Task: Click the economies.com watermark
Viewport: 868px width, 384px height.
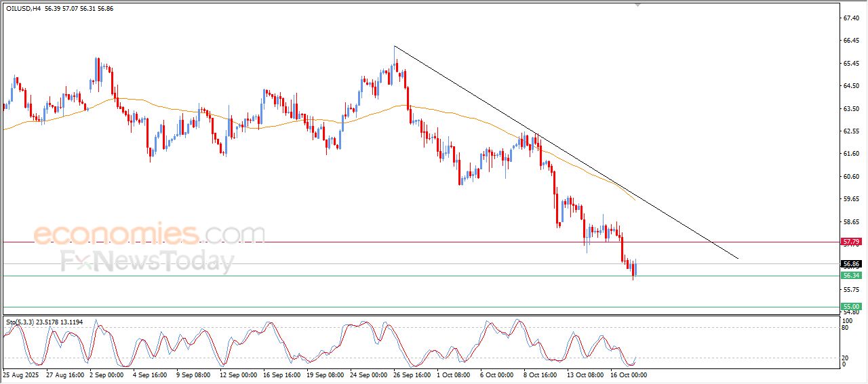Action: (149, 234)
